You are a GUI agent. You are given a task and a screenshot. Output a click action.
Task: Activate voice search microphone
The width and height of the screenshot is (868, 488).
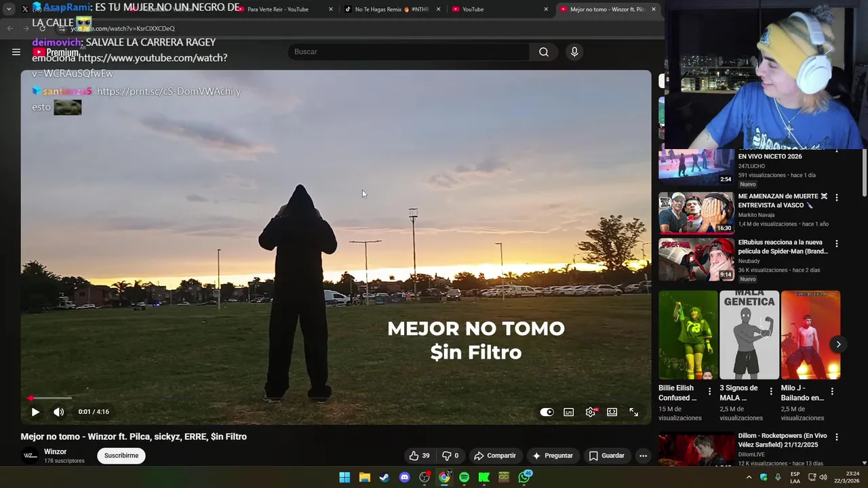pos(574,52)
